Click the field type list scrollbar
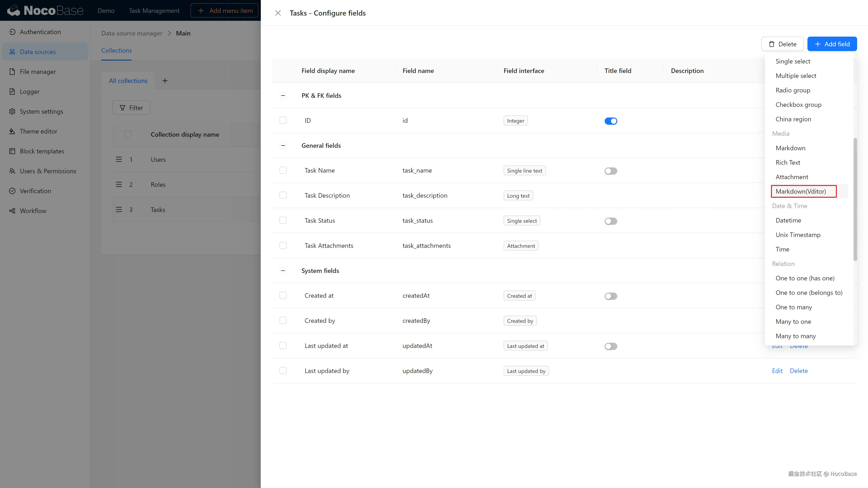Image resolution: width=868 pixels, height=488 pixels. point(855,199)
